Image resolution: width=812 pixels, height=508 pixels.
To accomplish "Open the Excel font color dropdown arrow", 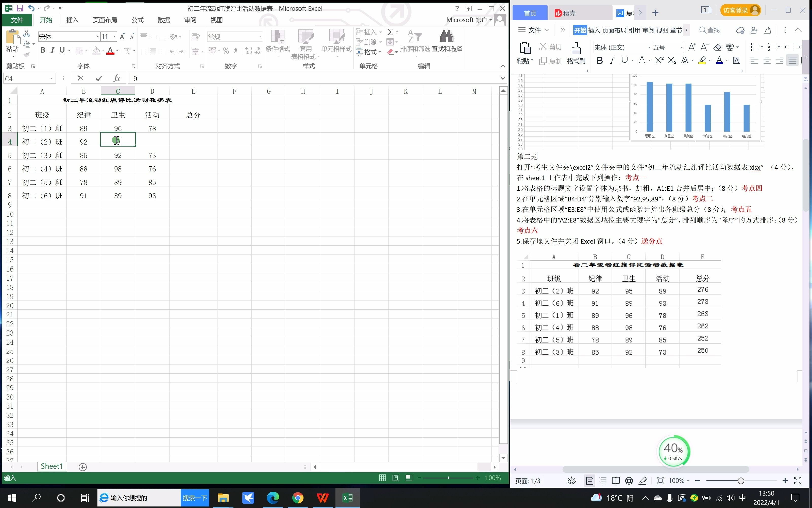I will pos(117,51).
